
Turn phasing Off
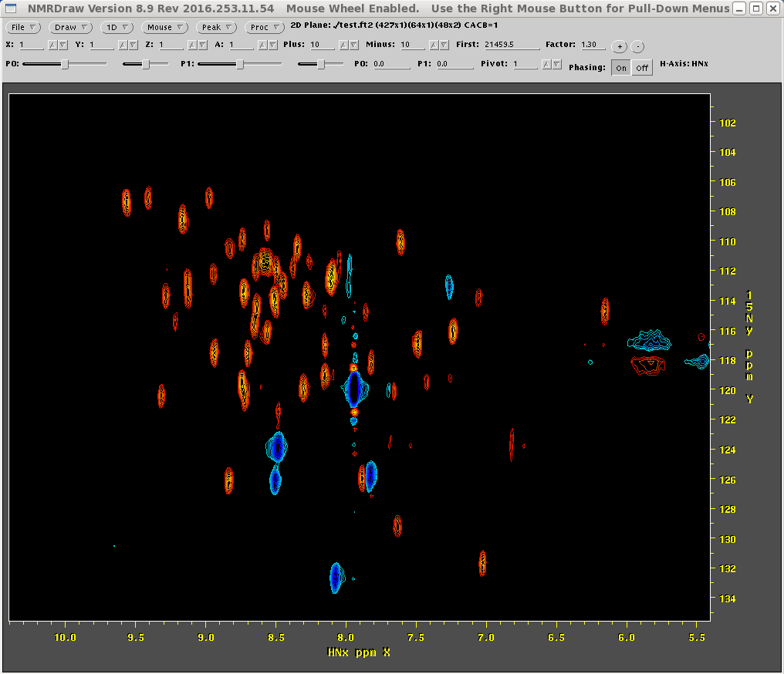[x=641, y=68]
